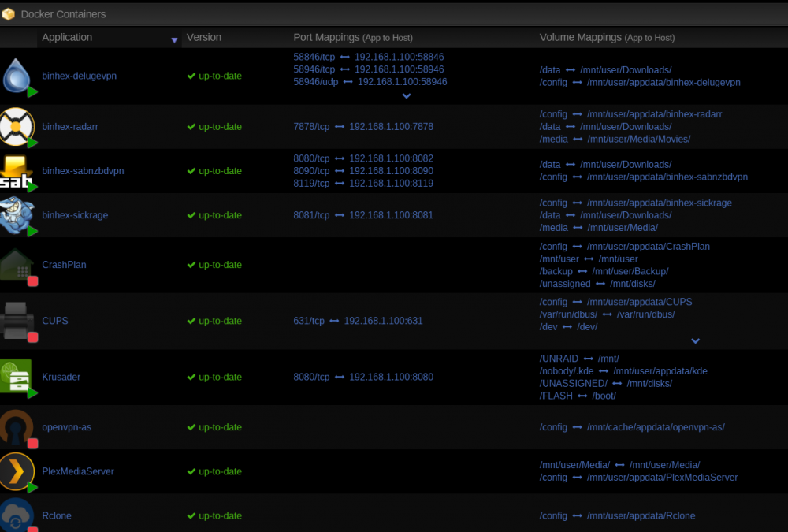The height and width of the screenshot is (532, 788).
Task: Click up-to-date status for CrashPlan
Action: pos(220,265)
